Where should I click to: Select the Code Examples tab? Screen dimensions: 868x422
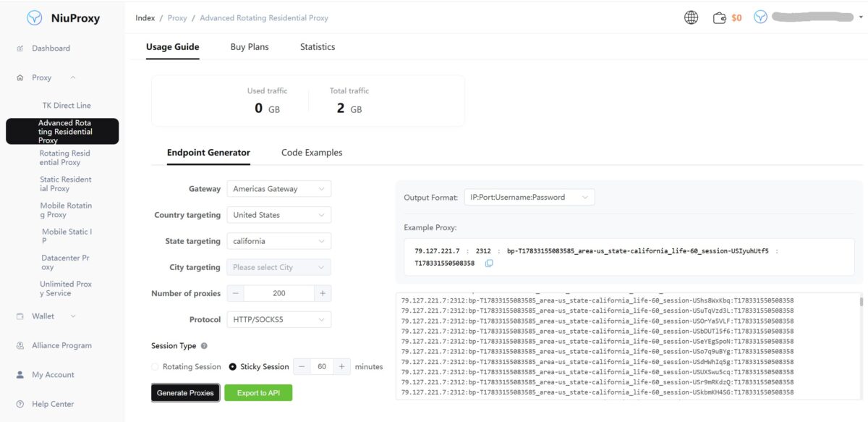coord(312,153)
